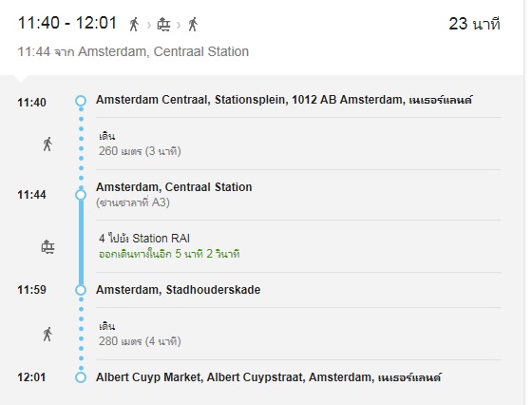Viewport: 532px width, 405px height.
Task: Expand the 260 metre walking step details
Action: (298, 144)
